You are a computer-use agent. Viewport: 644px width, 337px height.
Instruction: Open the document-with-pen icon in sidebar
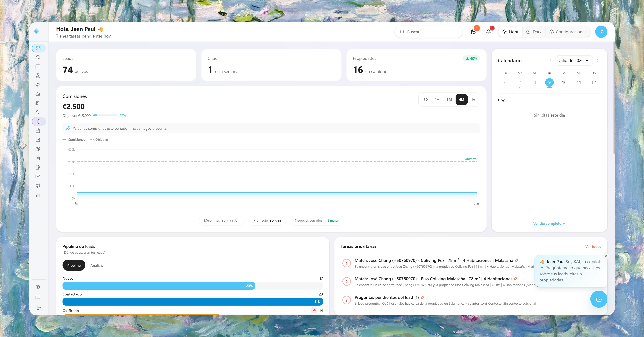coord(38,167)
